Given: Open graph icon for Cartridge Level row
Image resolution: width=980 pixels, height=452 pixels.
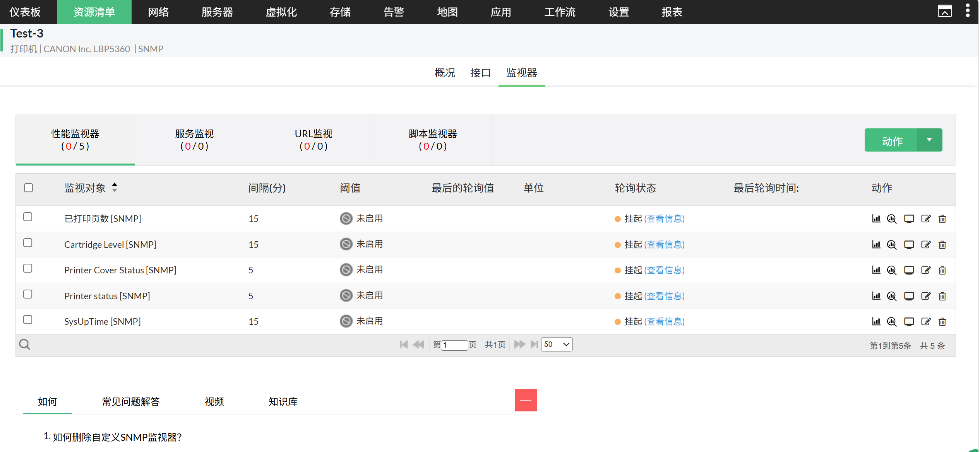Looking at the screenshot, I should point(876,244).
